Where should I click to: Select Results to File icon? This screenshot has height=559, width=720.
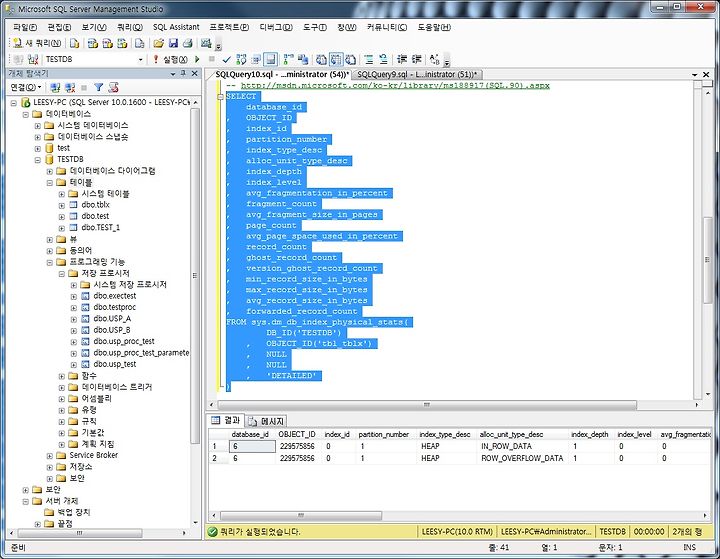(x=351, y=59)
